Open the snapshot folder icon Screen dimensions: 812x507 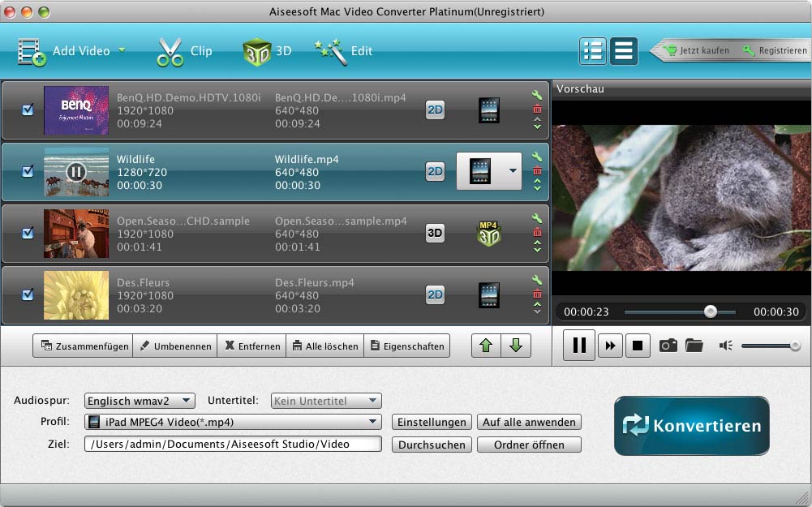(x=694, y=346)
